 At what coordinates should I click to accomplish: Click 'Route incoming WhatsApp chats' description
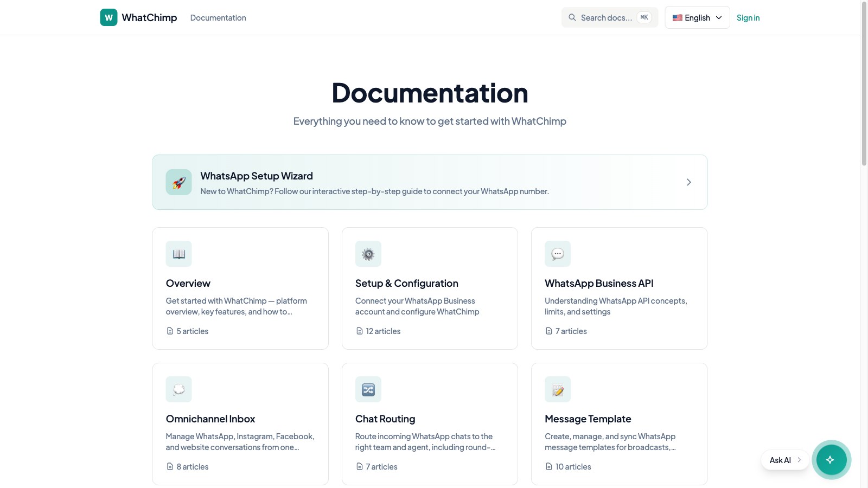(x=425, y=441)
